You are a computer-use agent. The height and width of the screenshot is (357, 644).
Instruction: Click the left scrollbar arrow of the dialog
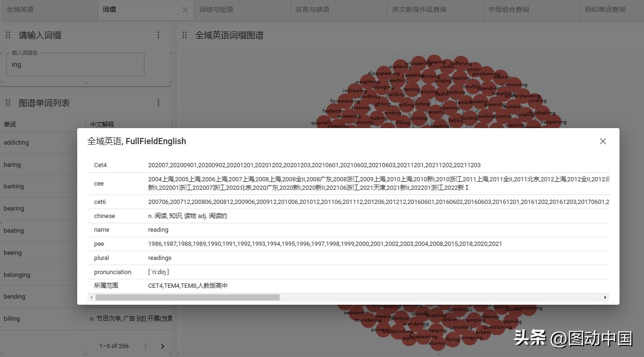pyautogui.click(x=92, y=297)
